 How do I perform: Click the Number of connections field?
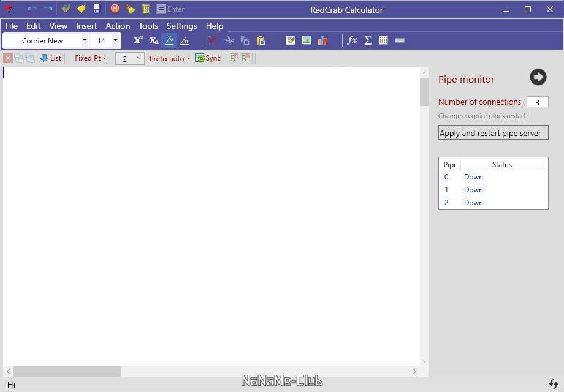tap(538, 102)
